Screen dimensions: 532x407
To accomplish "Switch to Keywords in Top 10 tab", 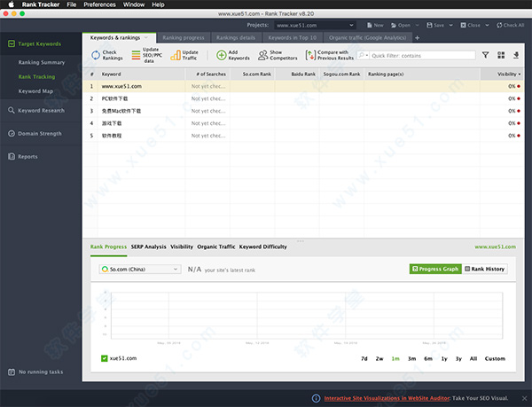I will point(292,37).
